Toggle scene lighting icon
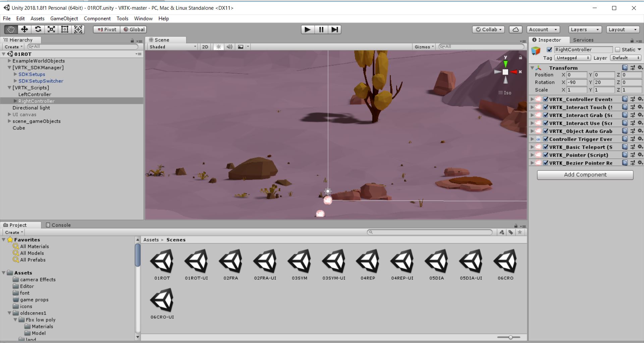 tap(219, 47)
